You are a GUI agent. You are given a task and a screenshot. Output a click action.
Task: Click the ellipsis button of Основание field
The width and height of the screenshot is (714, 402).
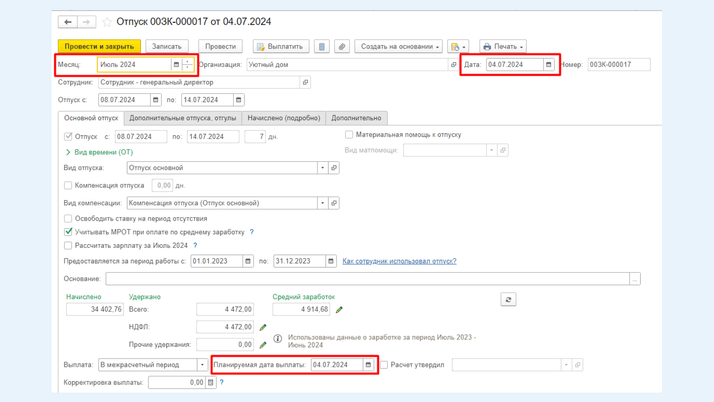point(635,279)
